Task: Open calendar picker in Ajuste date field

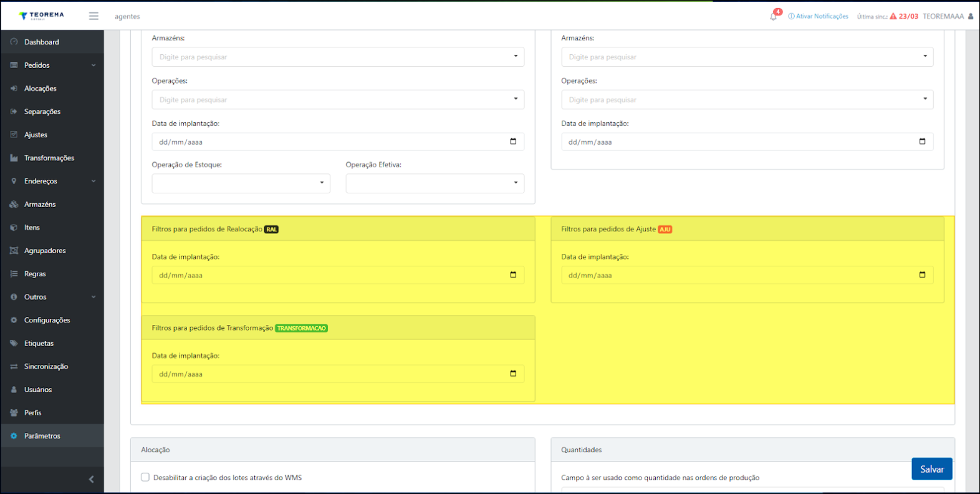Action: tap(922, 275)
